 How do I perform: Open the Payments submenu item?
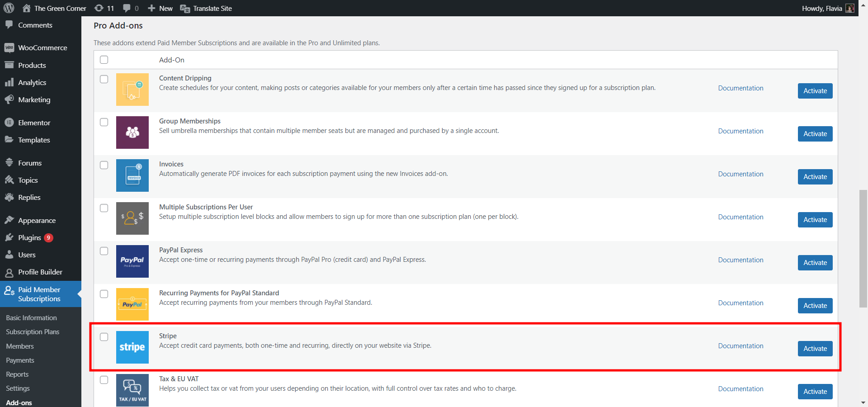pos(20,360)
